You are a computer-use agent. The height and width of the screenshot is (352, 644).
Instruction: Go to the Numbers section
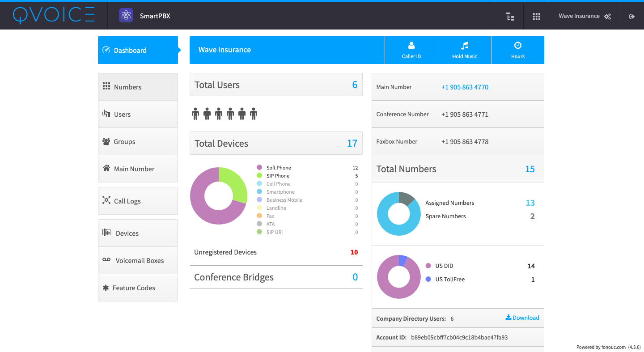point(138,87)
